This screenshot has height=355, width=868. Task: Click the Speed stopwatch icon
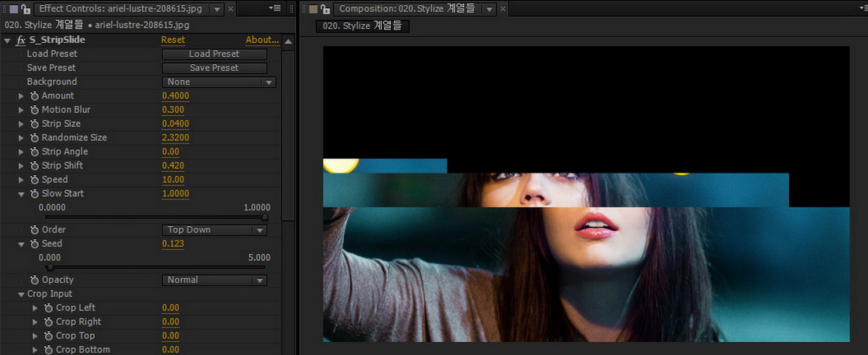pyautogui.click(x=35, y=180)
